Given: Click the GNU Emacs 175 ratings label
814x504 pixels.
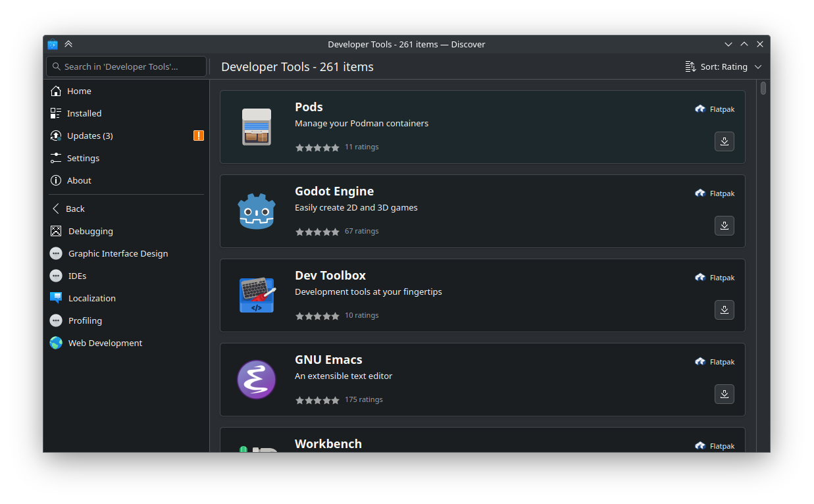Looking at the screenshot, I should 363,400.
